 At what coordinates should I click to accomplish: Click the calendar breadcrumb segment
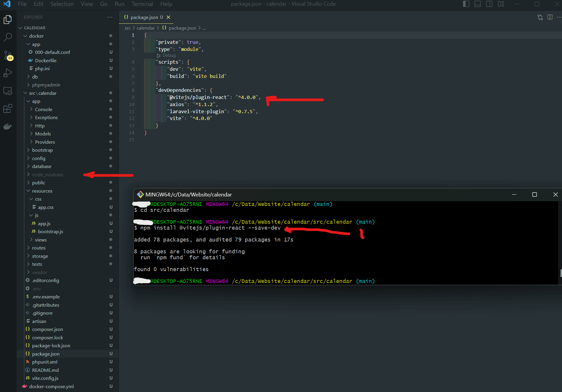(x=146, y=28)
